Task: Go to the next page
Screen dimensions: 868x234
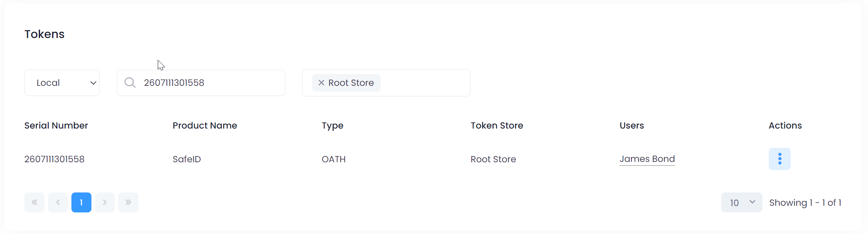Action: click(105, 202)
